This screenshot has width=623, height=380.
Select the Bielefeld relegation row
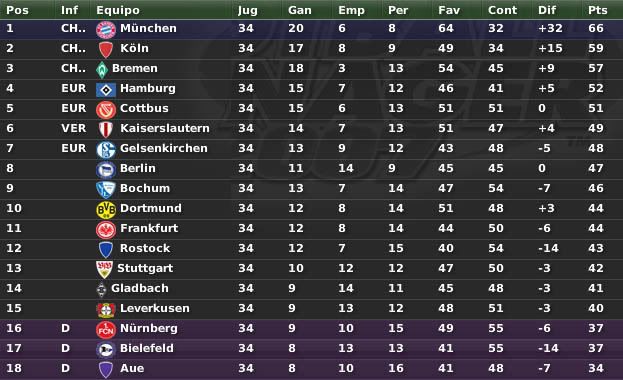(x=312, y=348)
